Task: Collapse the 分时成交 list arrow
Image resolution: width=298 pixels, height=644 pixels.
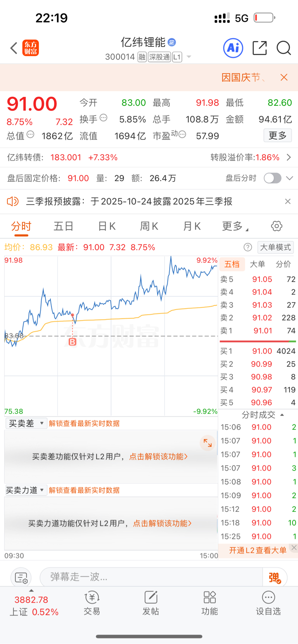Action: tap(282, 415)
